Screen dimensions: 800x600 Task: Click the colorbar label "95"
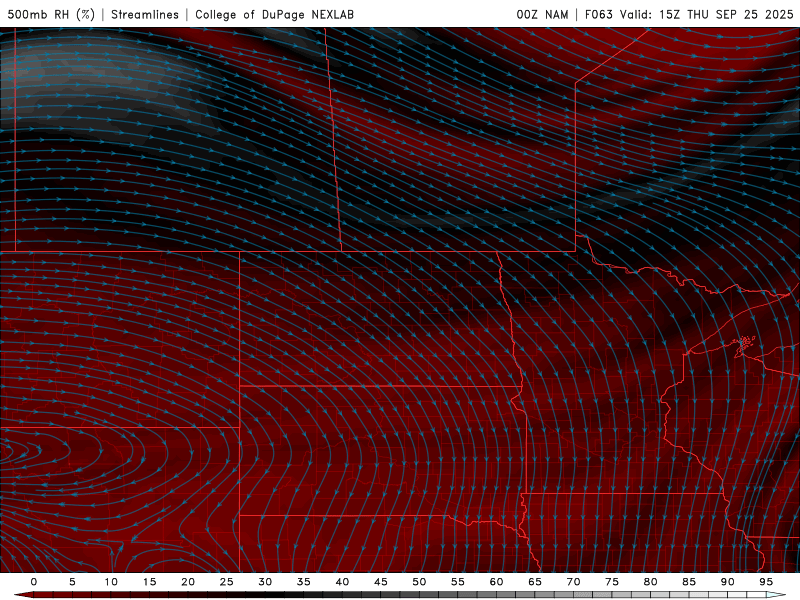pyautogui.click(x=766, y=582)
